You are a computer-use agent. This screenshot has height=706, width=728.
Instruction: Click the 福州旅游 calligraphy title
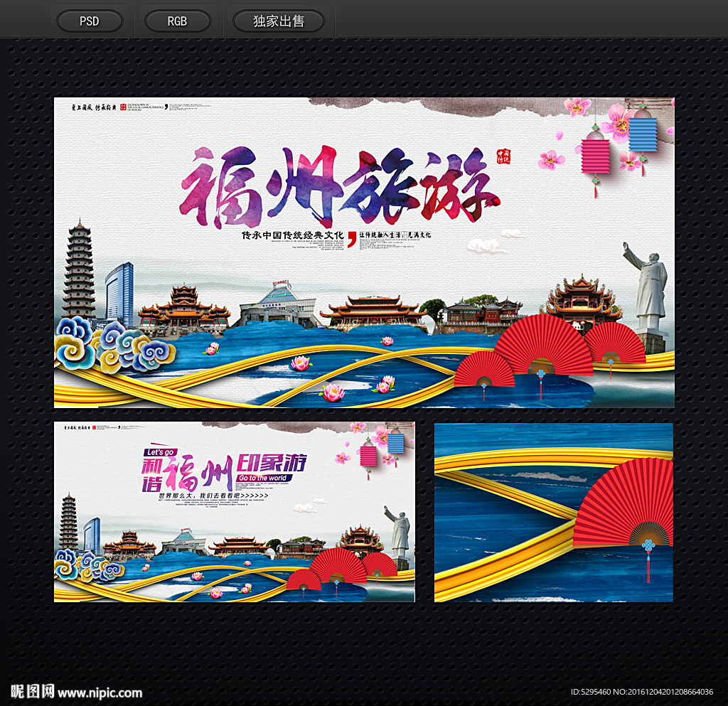pos(339,186)
